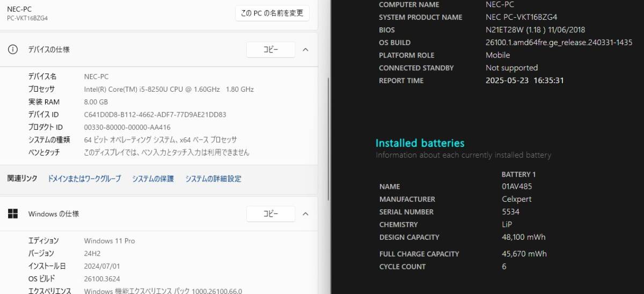Open the domain or workgroup link
Image resolution: width=644 pixels, height=294 pixels.
tap(84, 179)
